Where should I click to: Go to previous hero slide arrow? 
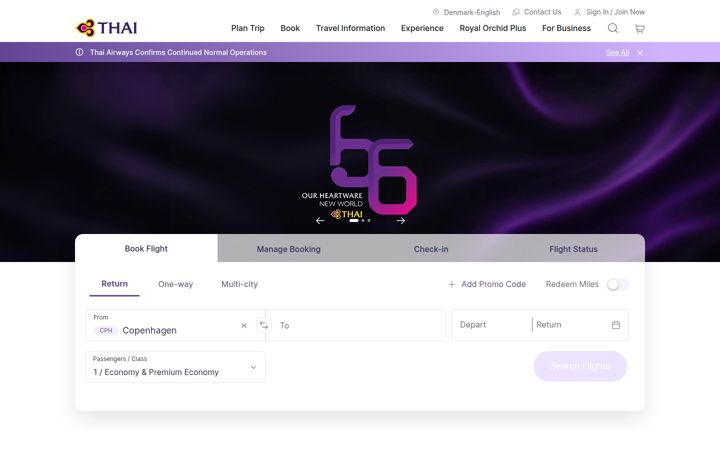pos(320,221)
